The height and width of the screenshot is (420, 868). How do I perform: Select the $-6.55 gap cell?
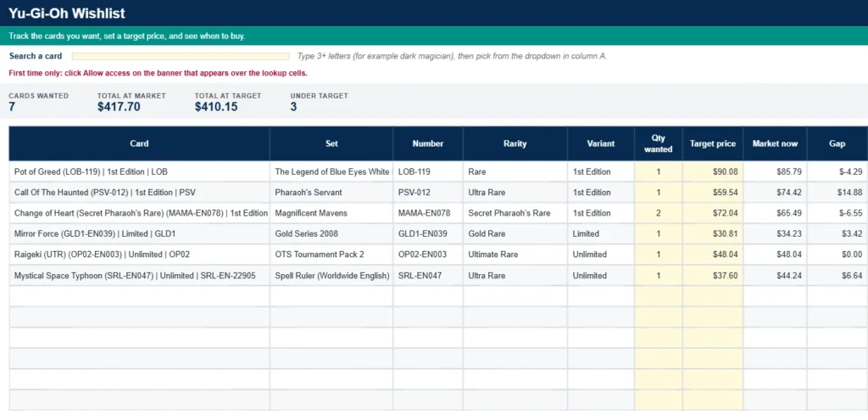point(837,213)
